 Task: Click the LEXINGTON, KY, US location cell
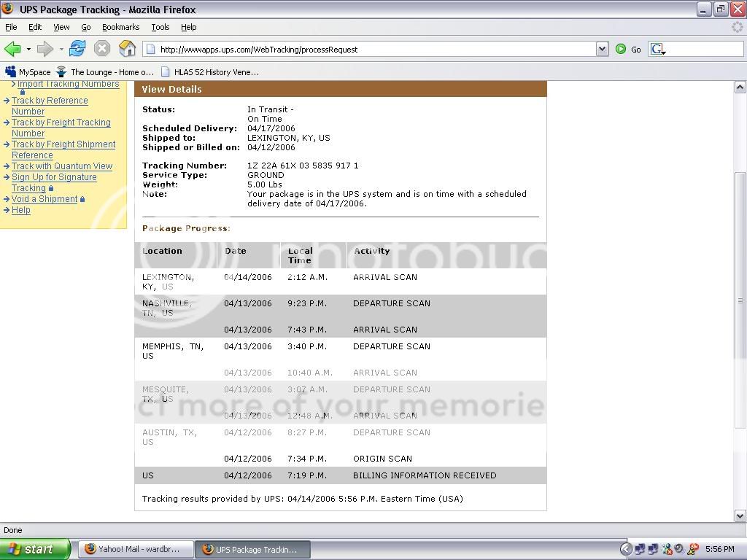pos(169,282)
